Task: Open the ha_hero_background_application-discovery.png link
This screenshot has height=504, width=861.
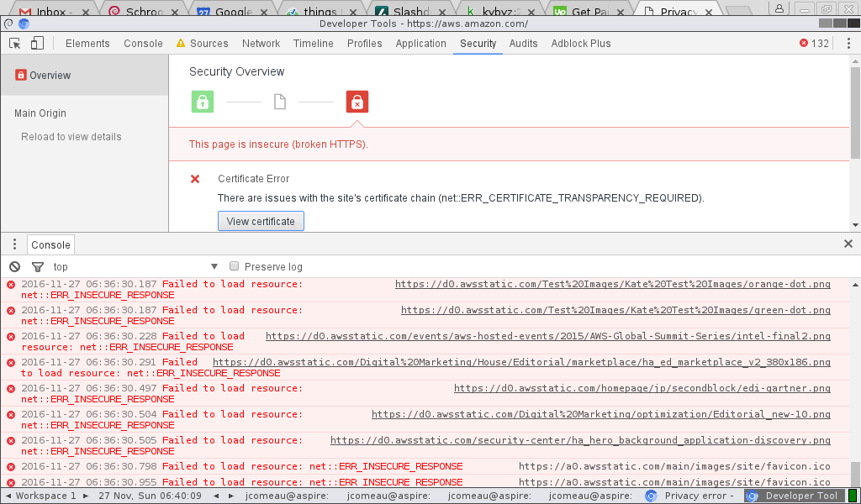Action: pyautogui.click(x=580, y=440)
